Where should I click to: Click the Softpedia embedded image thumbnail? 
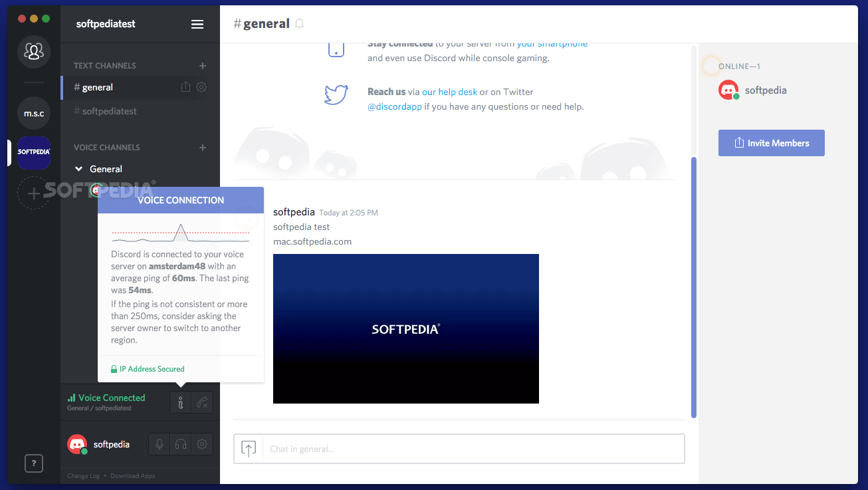tap(406, 328)
